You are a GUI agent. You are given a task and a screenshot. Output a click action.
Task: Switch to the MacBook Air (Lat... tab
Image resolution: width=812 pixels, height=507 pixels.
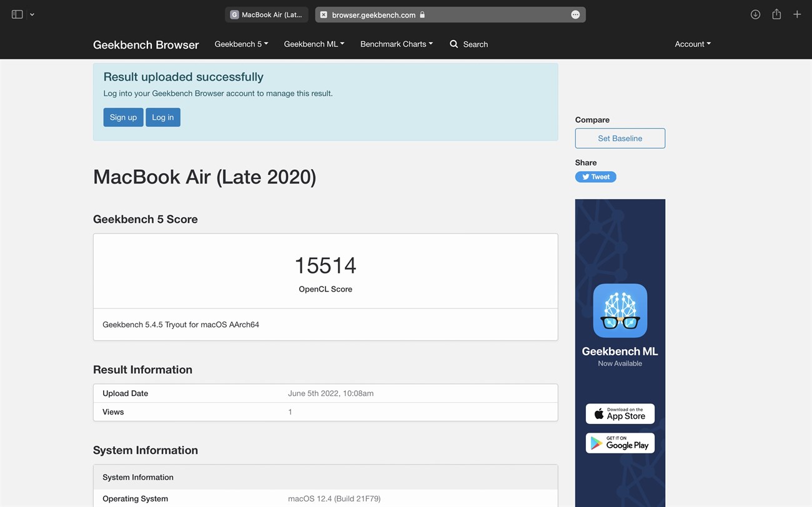tap(266, 14)
